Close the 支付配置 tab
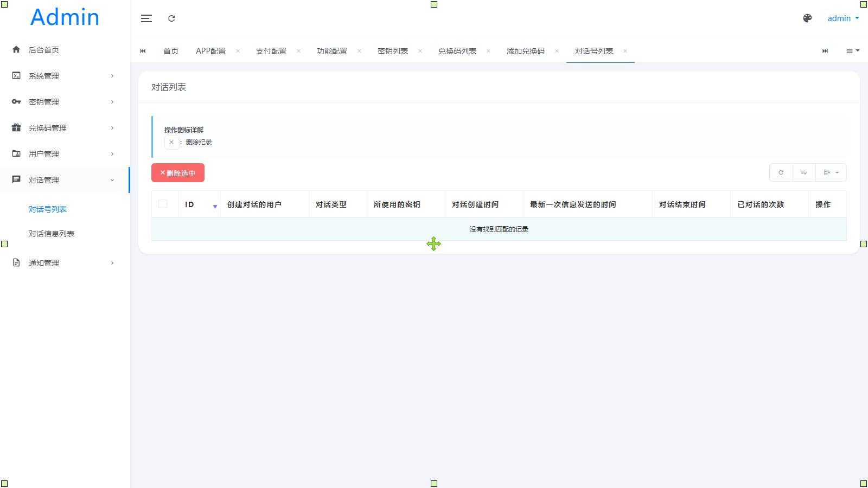868x488 pixels. pyautogui.click(x=298, y=51)
